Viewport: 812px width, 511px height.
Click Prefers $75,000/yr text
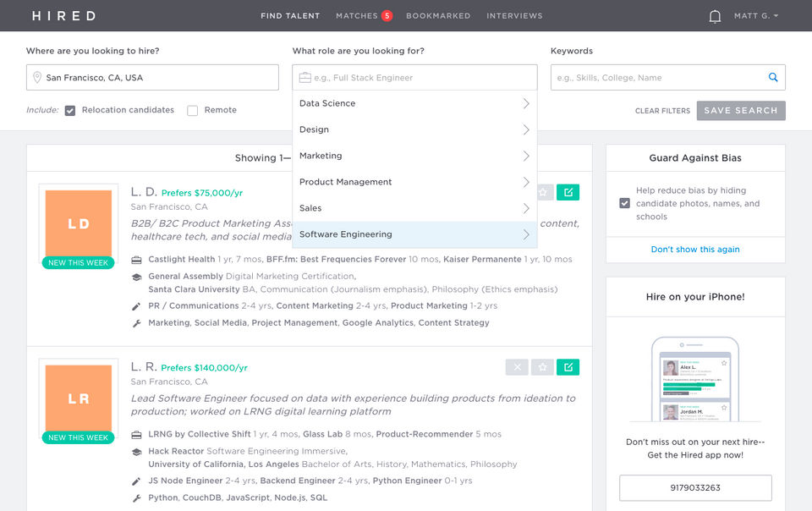202,193
